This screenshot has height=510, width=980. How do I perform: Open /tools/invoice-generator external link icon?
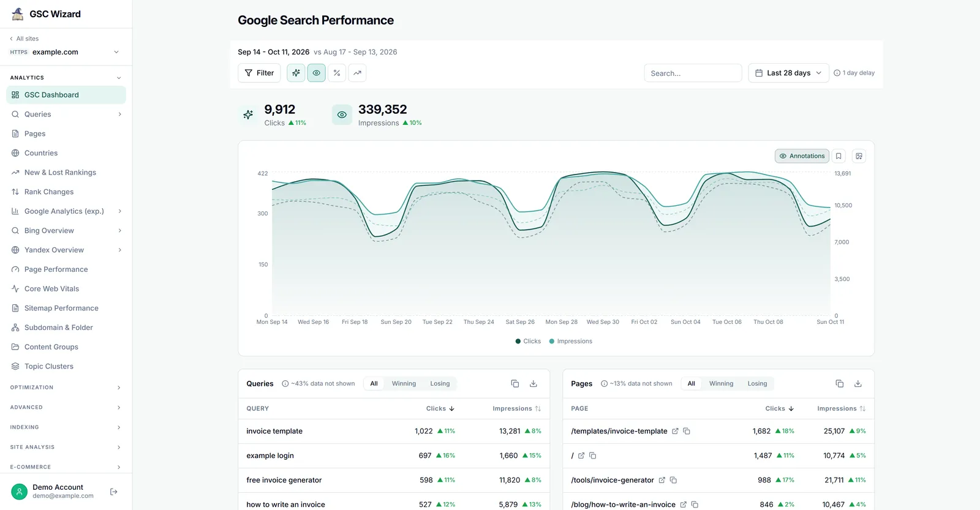(x=661, y=480)
